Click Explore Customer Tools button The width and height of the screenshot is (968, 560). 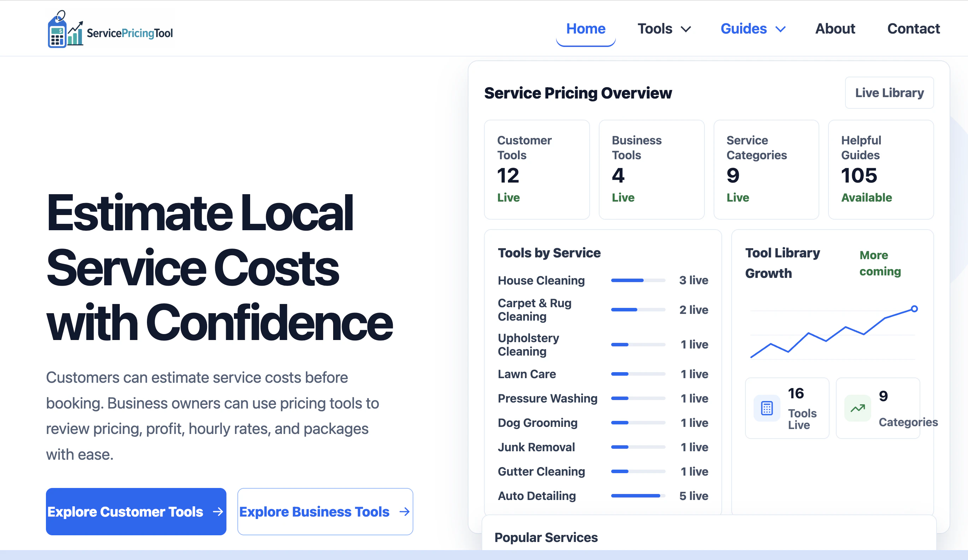click(136, 512)
